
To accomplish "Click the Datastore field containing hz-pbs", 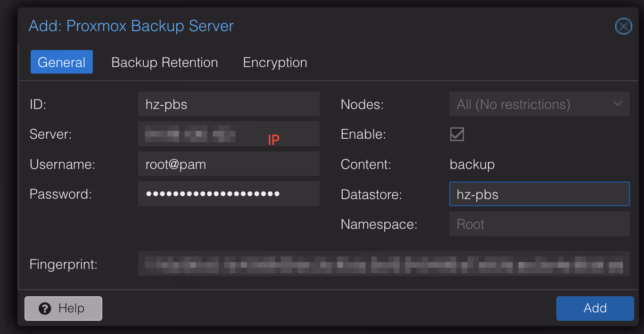I will pos(539,193).
